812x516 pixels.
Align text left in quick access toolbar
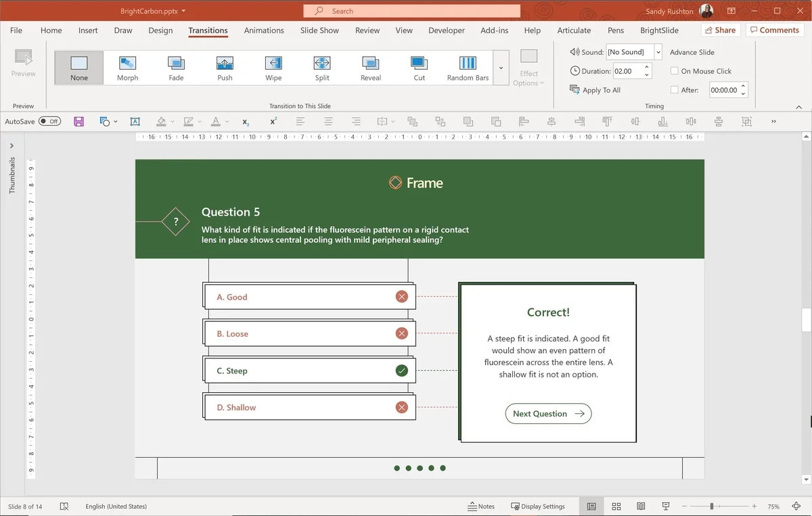pyautogui.click(x=300, y=121)
